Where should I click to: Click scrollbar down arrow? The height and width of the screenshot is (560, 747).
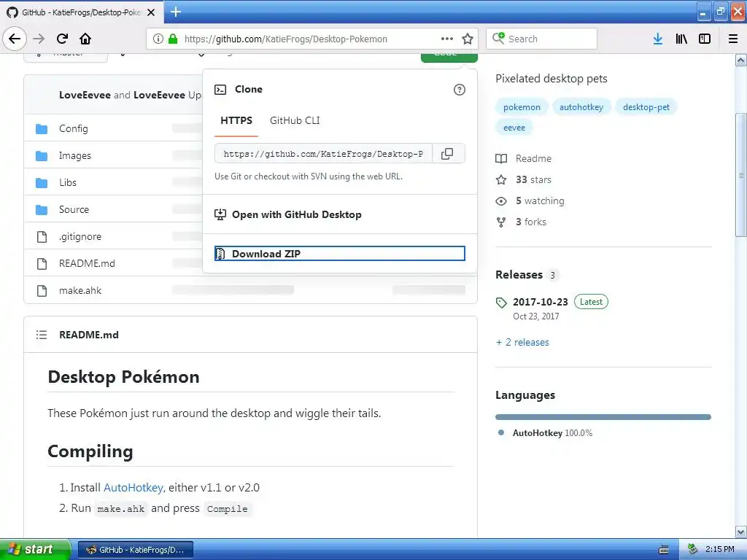[x=741, y=532]
